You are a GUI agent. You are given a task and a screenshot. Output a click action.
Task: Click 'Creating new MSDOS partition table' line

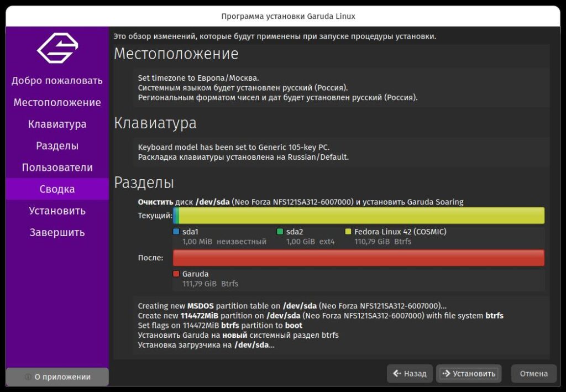pos(292,306)
